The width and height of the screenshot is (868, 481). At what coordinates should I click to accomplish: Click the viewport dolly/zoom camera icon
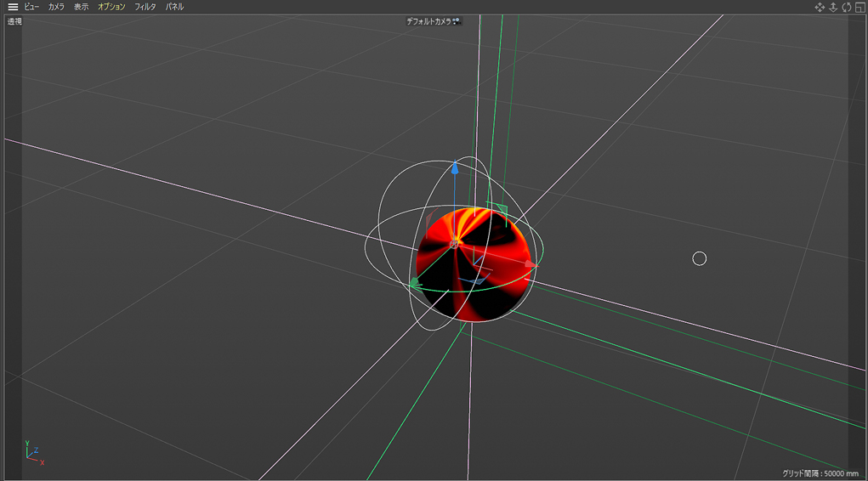(x=833, y=7)
